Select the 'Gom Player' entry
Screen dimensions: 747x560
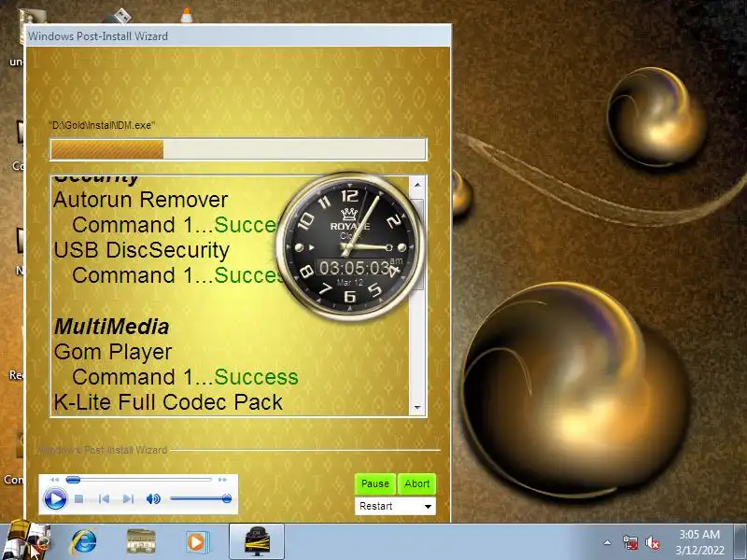tap(113, 352)
